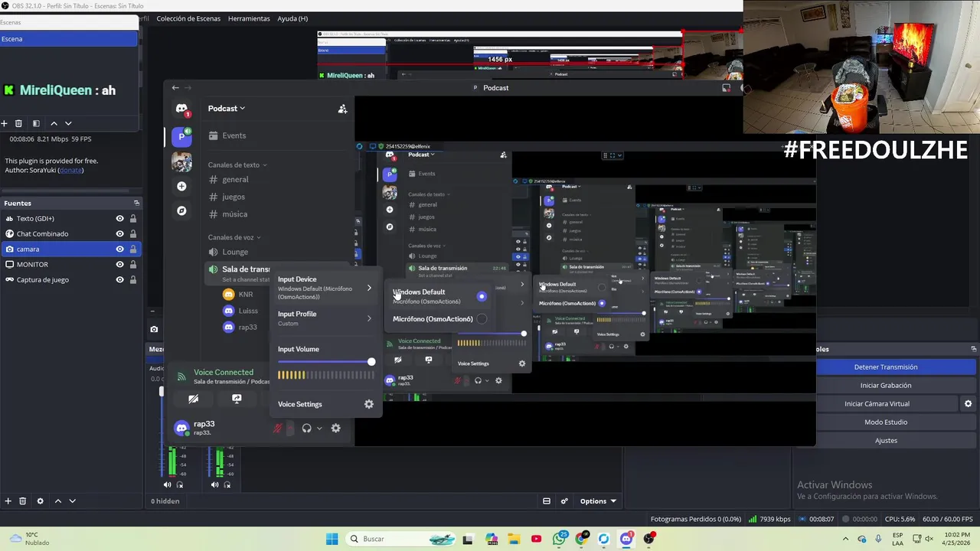Turn on camera in Voice Connected panel
The height and width of the screenshot is (551, 980).
pyautogui.click(x=193, y=399)
